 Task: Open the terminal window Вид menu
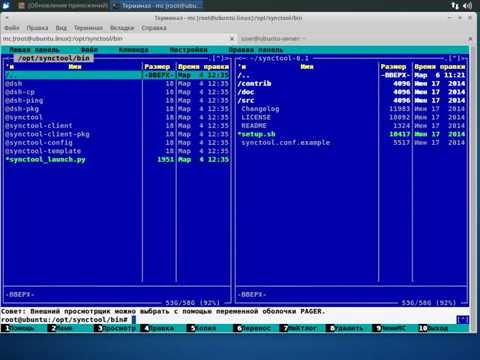pos(61,28)
